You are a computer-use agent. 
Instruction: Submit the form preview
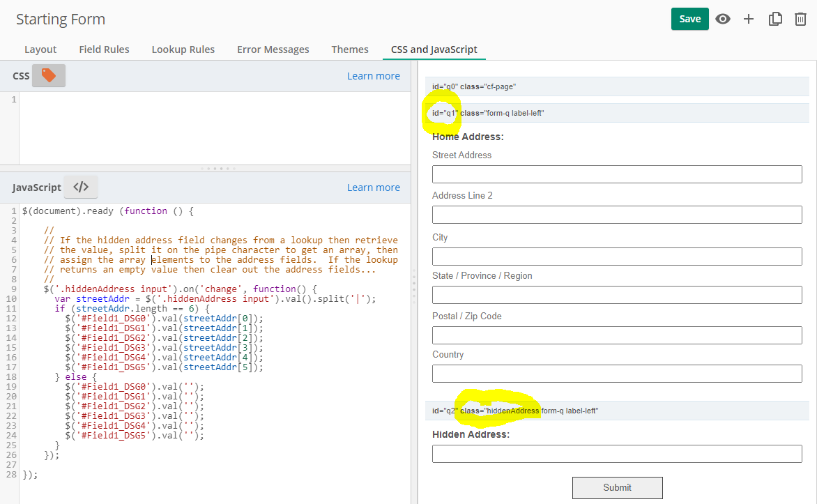(618, 488)
